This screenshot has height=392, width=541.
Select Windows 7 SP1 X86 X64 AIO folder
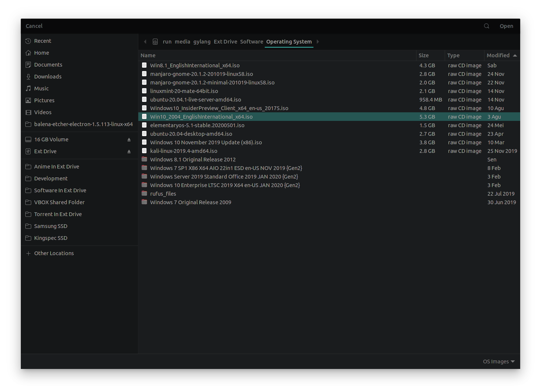point(329,168)
